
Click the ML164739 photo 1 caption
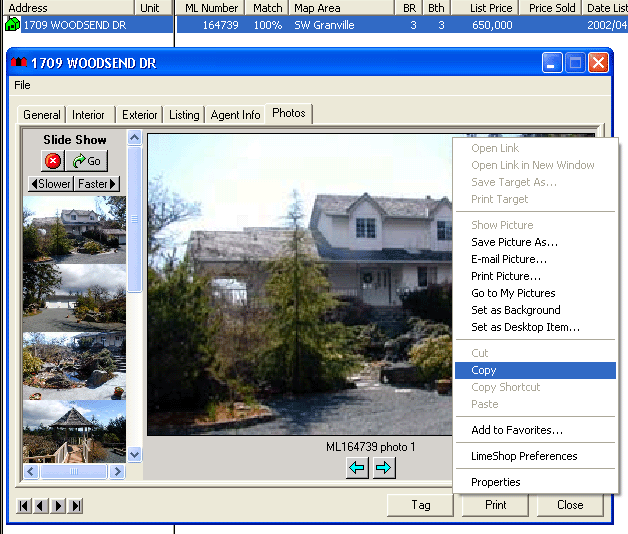coord(370,447)
